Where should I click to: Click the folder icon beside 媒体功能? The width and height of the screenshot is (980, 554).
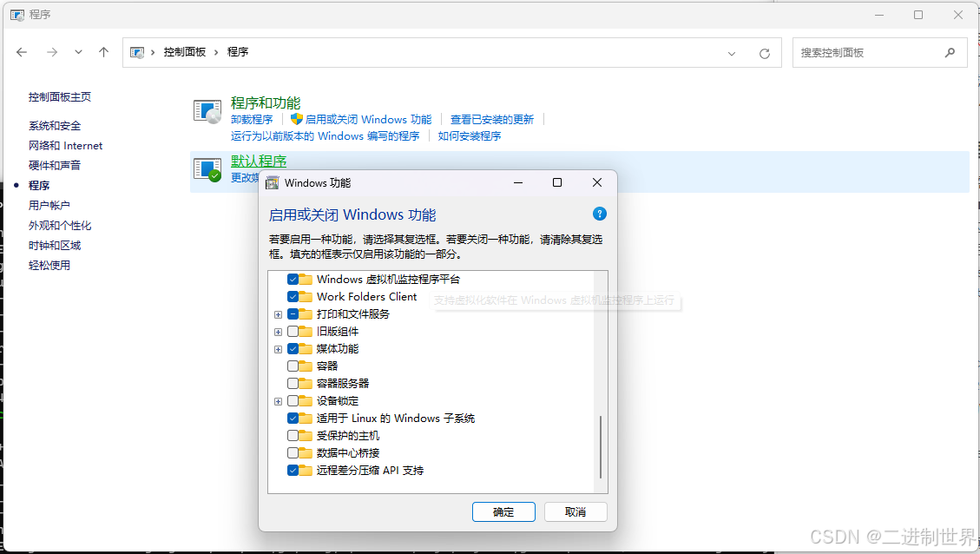tap(306, 349)
